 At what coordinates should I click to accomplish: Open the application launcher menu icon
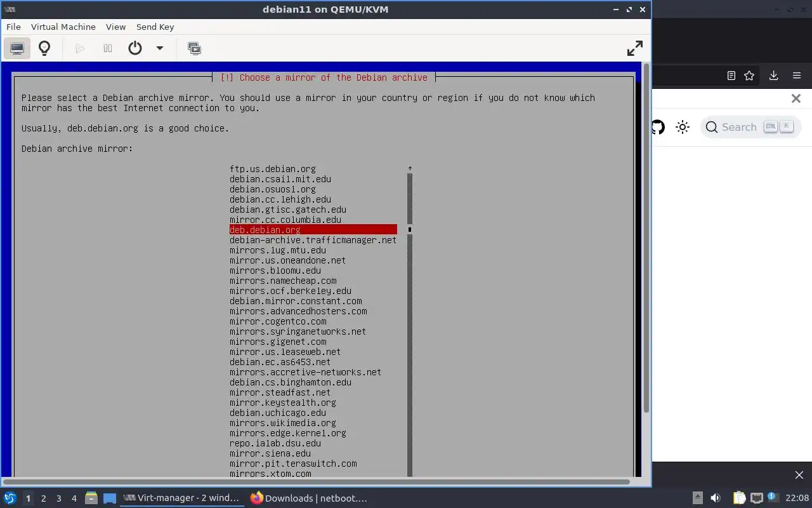(10, 498)
